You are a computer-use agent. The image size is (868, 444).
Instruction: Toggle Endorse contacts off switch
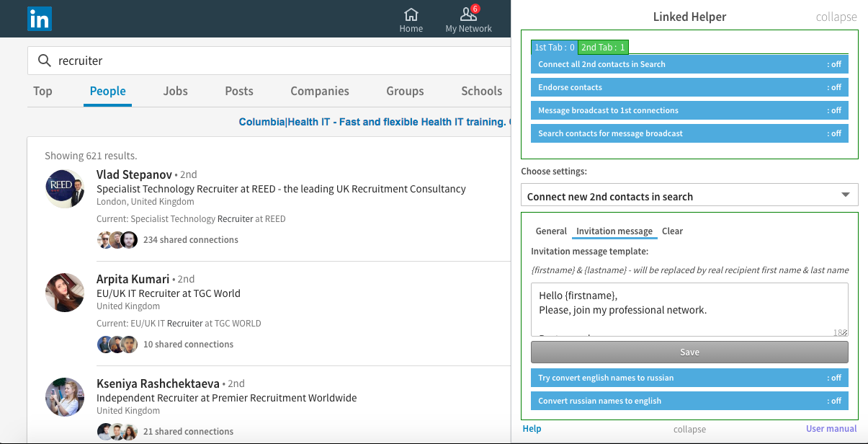689,87
